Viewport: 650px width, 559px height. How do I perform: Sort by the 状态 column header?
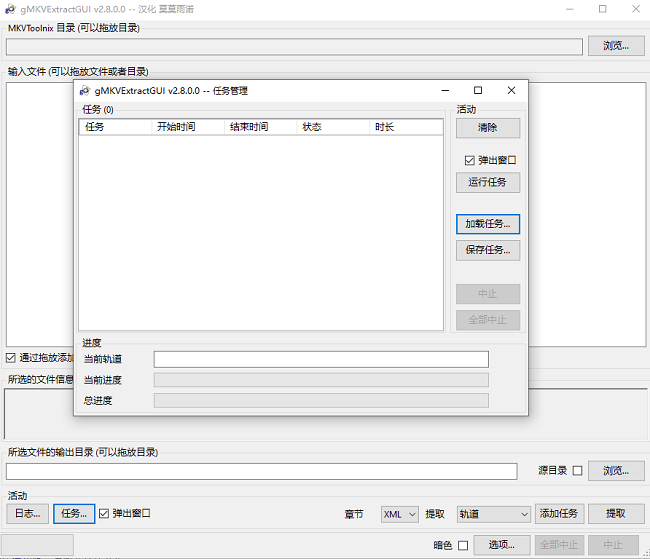[333, 127]
